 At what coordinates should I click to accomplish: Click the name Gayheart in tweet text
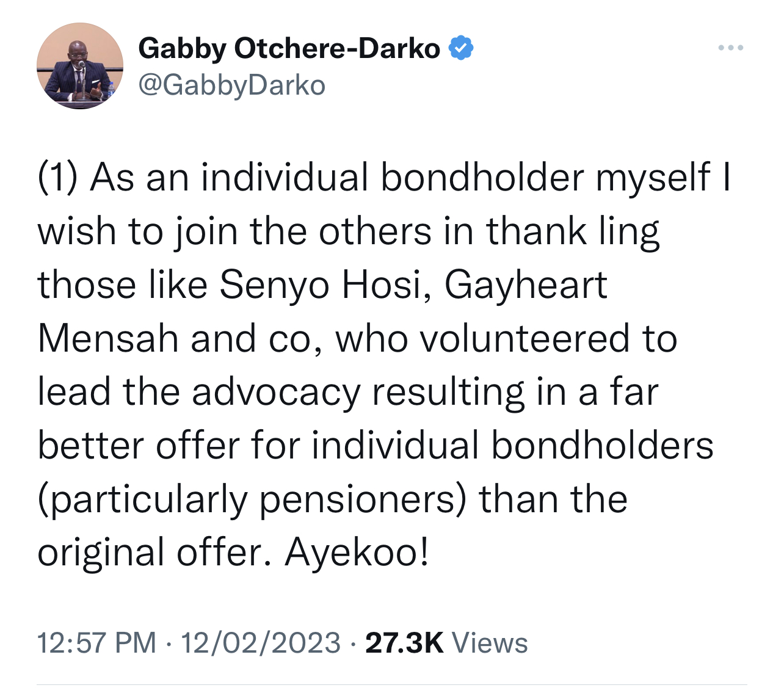coord(526,285)
